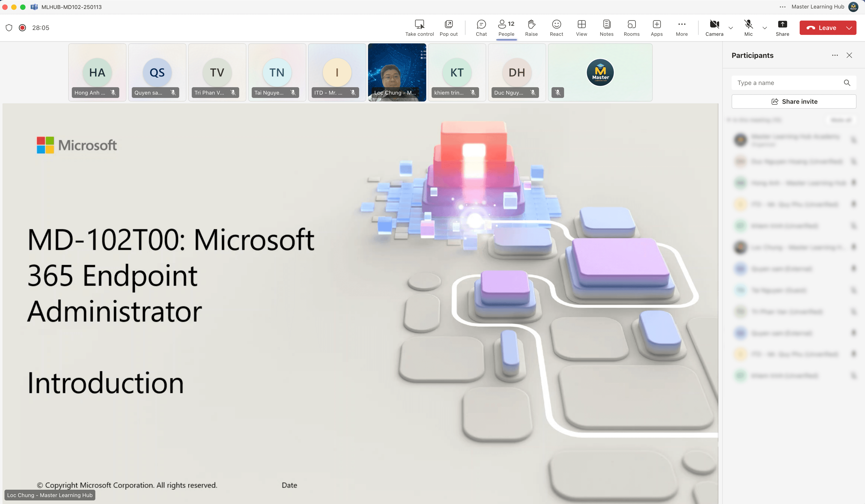Viewport: 865px width, 504px height.
Task: Click the 28:05 meeting timer
Action: (x=40, y=28)
